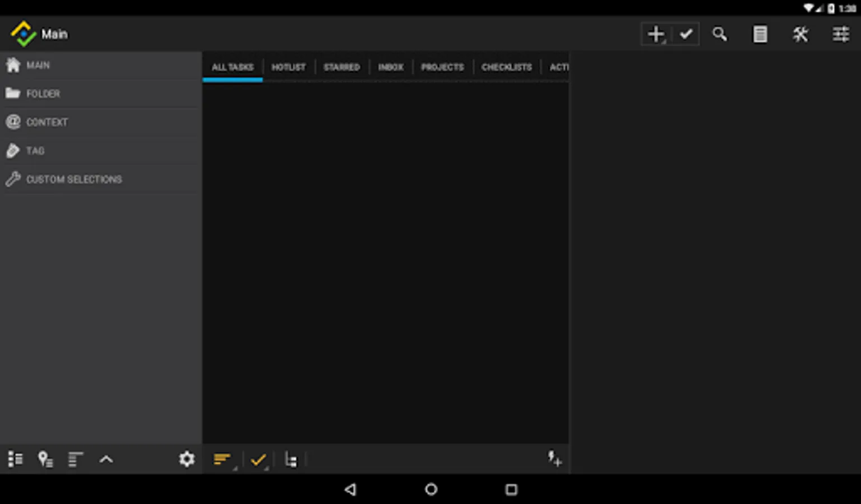Open the search tool in the toolbar
The width and height of the screenshot is (861, 504).
tap(720, 34)
